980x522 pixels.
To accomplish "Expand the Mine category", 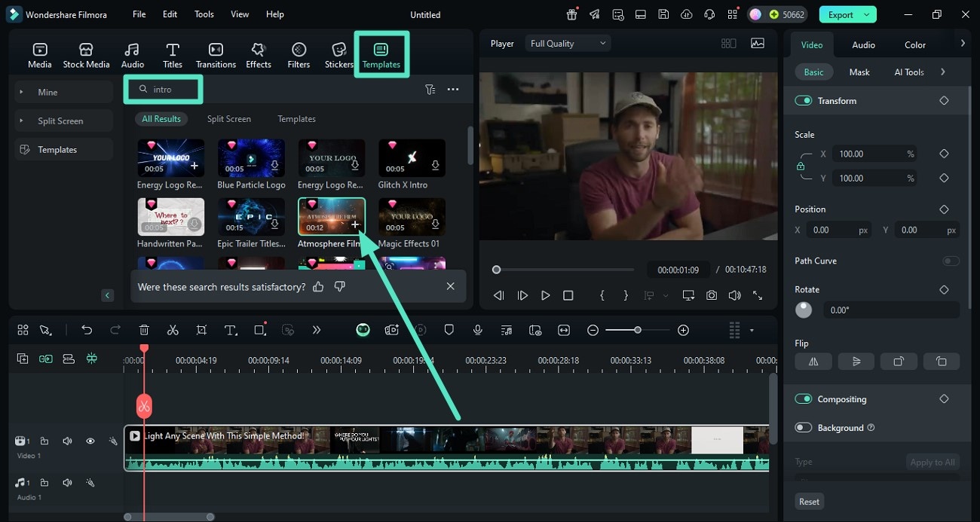I will 20,92.
